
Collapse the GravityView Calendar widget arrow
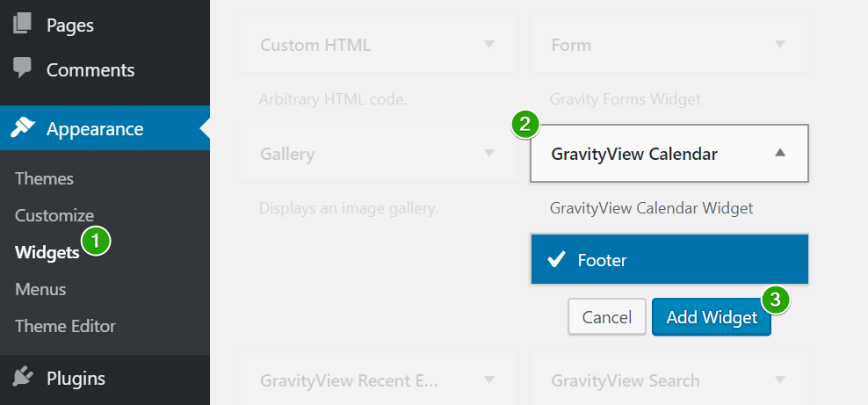(780, 153)
